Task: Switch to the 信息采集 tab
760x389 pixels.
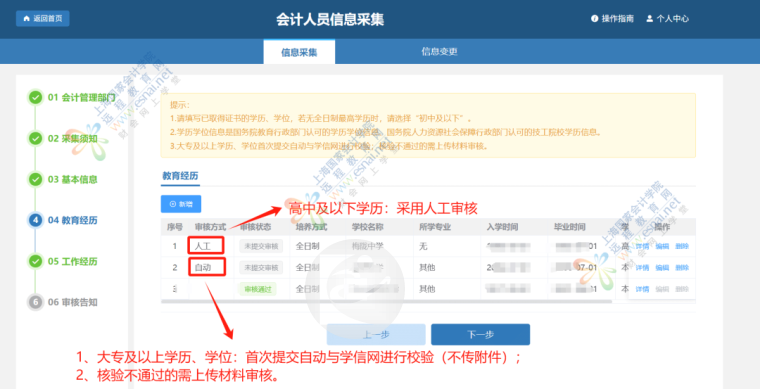Action: (299, 52)
